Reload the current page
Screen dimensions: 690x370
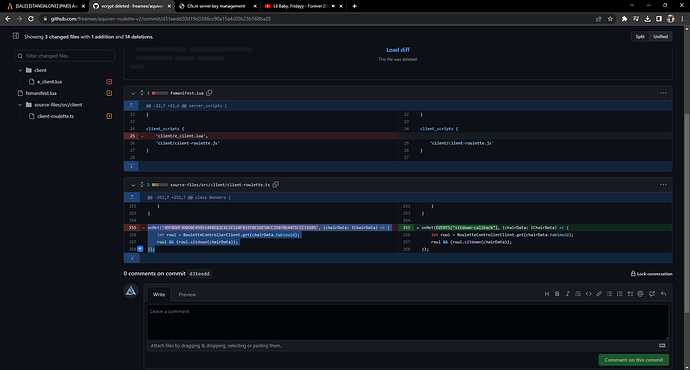tap(31, 18)
